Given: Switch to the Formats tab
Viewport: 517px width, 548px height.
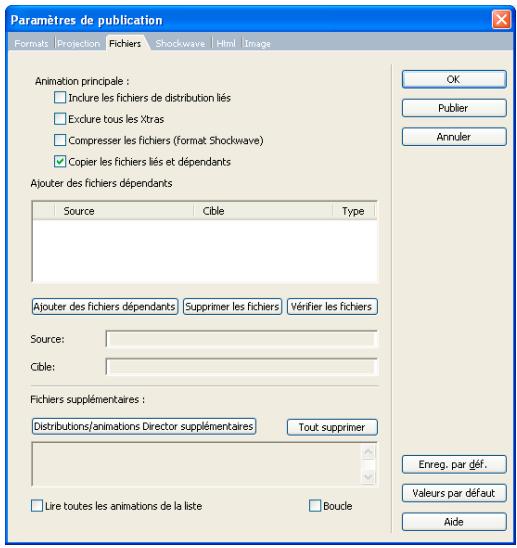Looking at the screenshot, I should 31,44.
